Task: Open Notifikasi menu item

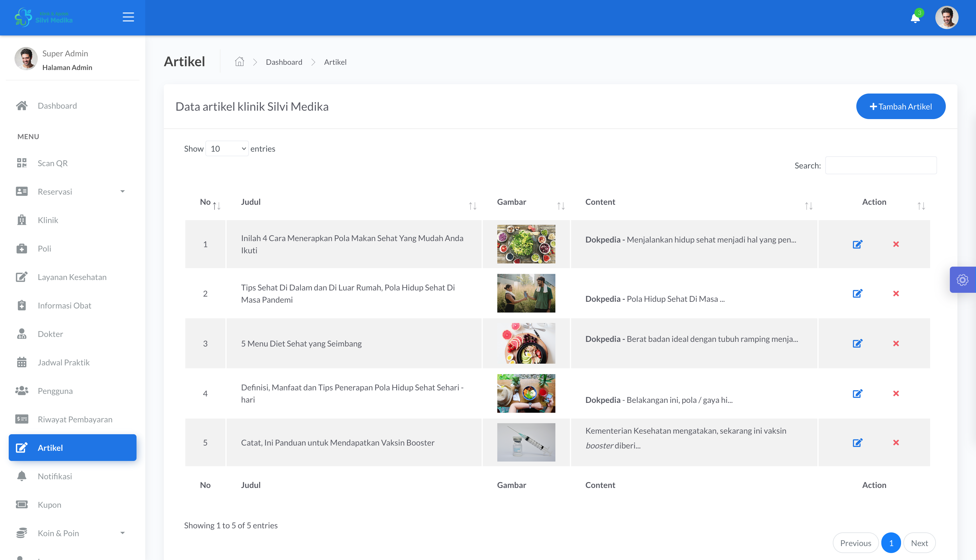Action: (72, 476)
